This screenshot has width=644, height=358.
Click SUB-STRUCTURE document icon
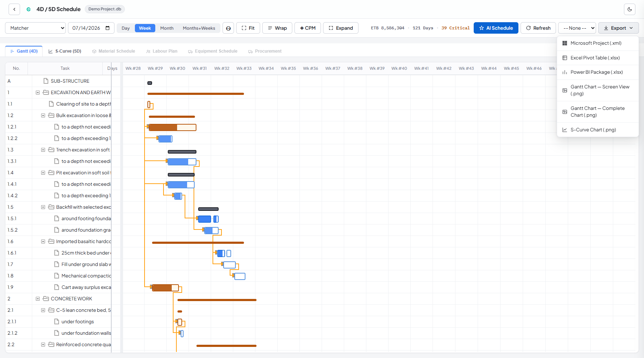(x=46, y=81)
